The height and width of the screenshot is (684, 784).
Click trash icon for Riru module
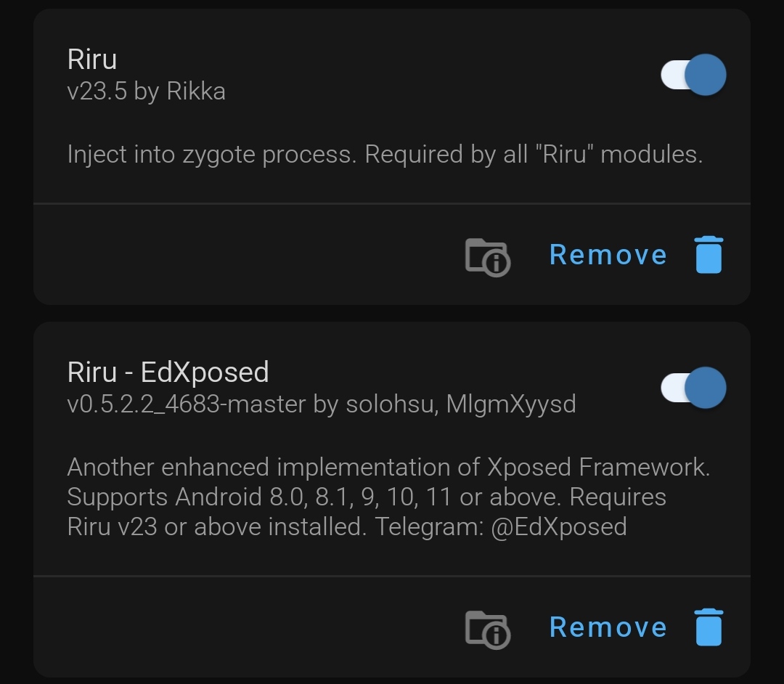point(709,254)
